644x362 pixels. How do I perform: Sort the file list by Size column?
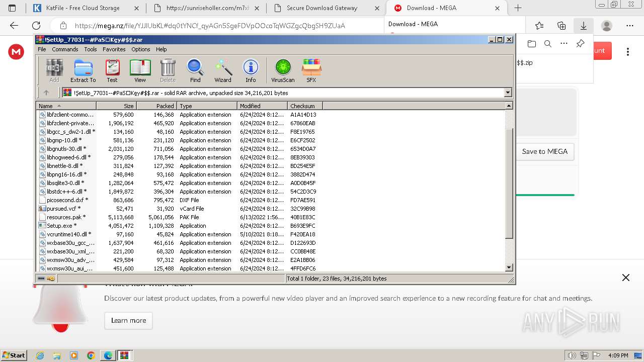tap(116, 106)
